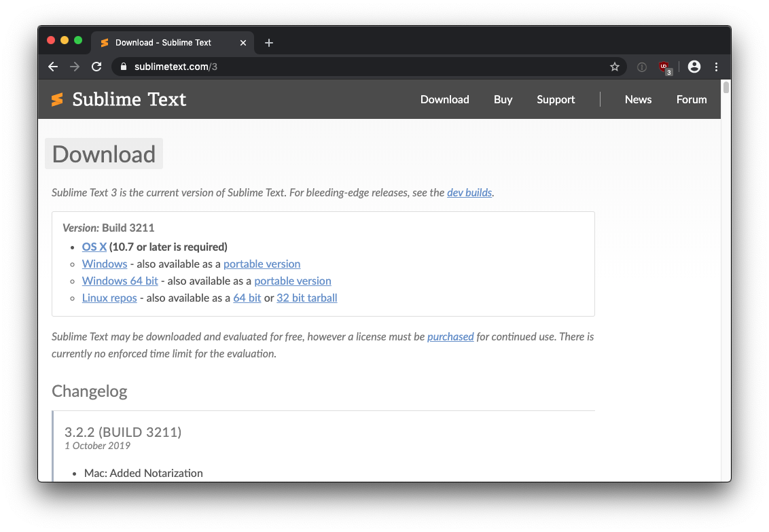This screenshot has width=769, height=532.
Task: Follow the purchased license link
Action: (x=450, y=337)
